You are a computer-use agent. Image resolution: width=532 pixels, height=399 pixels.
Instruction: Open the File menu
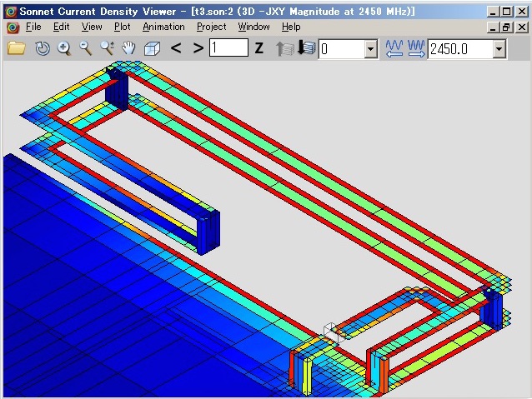pyautogui.click(x=33, y=27)
